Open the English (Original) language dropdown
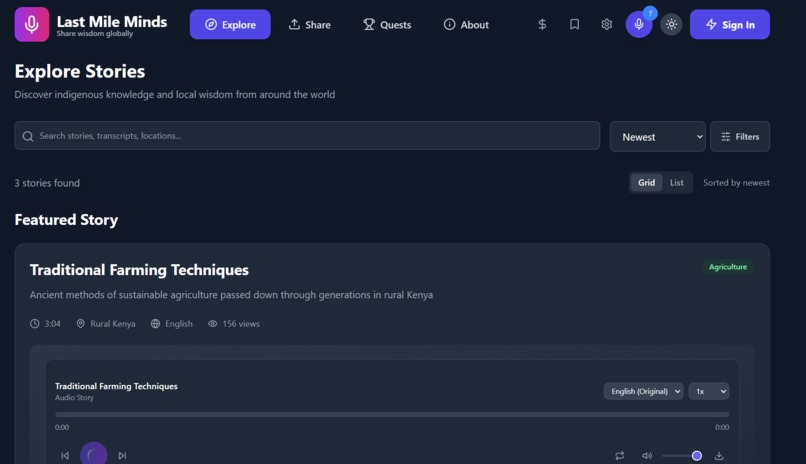 click(644, 391)
